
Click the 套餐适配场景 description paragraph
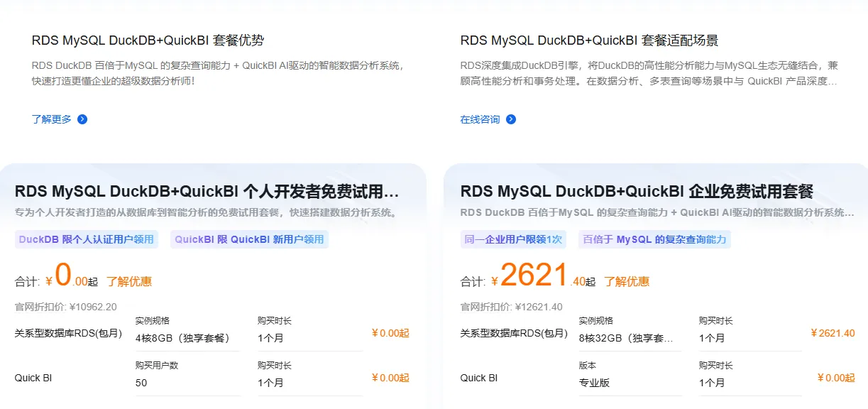649,73
